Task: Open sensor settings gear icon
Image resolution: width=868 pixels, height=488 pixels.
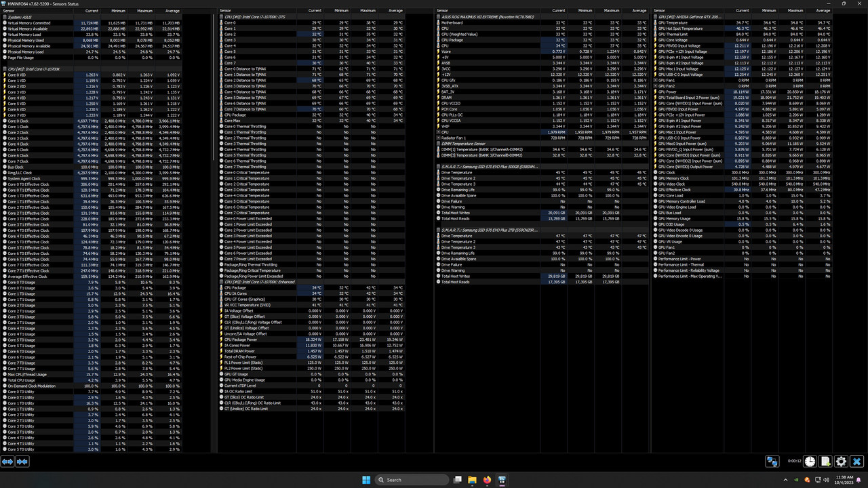Action: (x=842, y=462)
